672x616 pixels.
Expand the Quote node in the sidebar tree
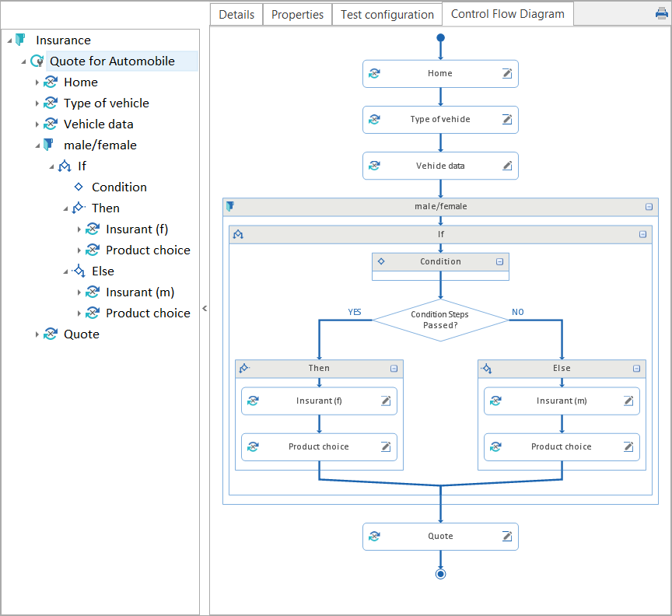pos(37,334)
